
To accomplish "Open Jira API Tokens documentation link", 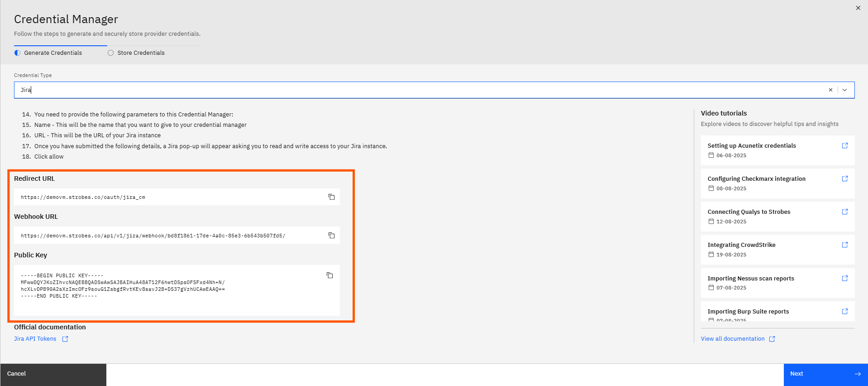I will pos(35,339).
